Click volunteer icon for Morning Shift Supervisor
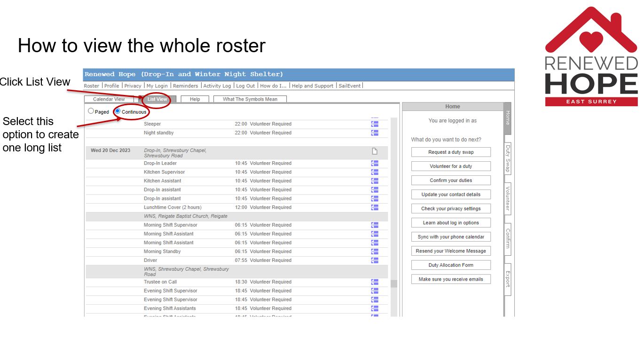The image size is (644, 339). click(375, 225)
